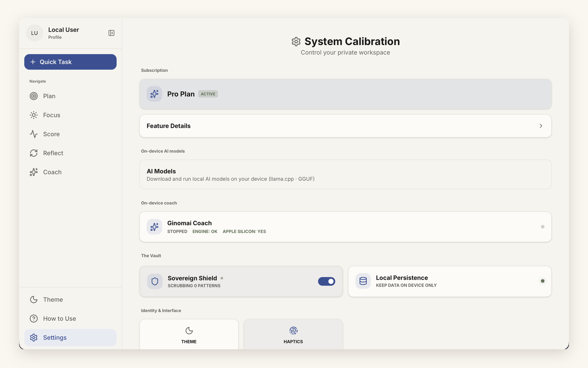Image resolution: width=588 pixels, height=368 pixels.
Task: Open the THEME tile
Action: click(x=189, y=334)
